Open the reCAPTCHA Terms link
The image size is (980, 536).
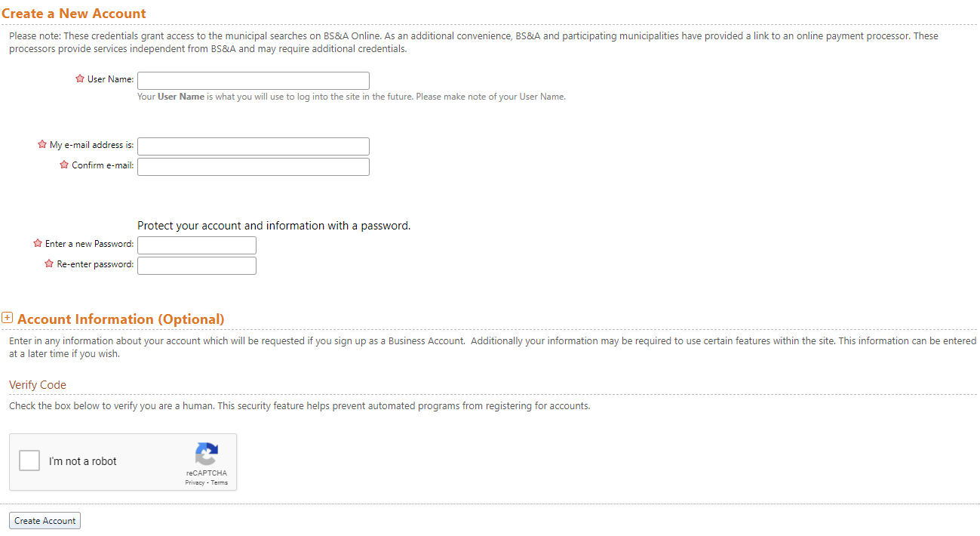click(219, 482)
